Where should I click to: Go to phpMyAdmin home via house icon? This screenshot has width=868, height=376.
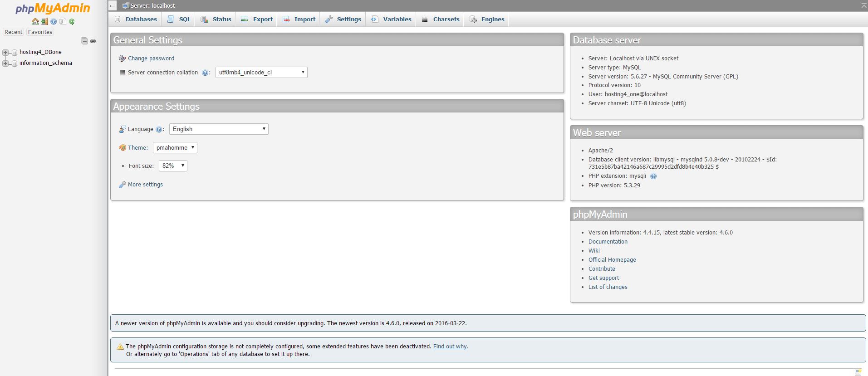coord(35,21)
